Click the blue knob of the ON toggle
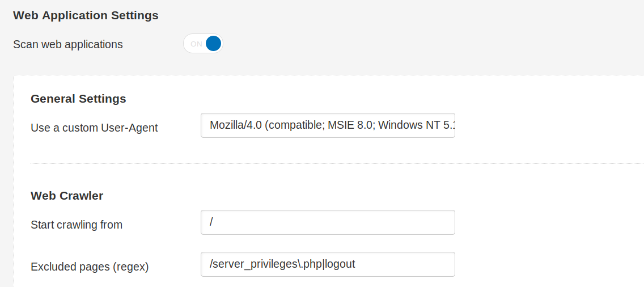This screenshot has width=644, height=287. click(x=214, y=44)
